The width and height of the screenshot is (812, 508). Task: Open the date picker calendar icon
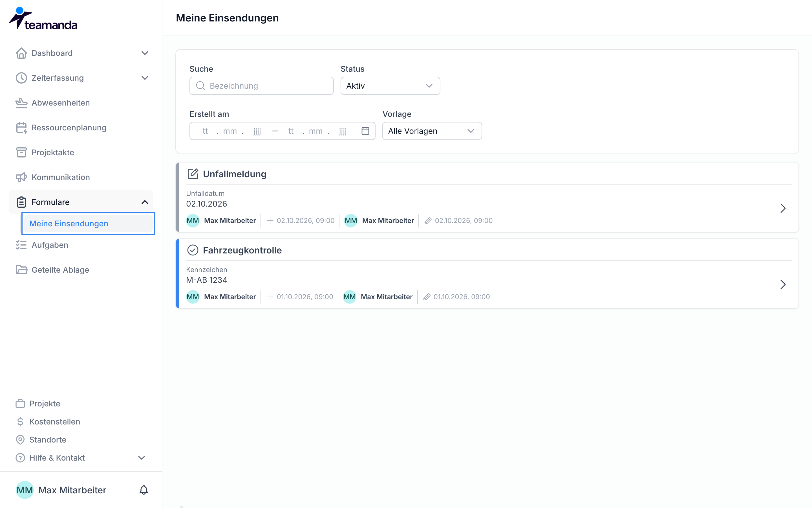(365, 131)
